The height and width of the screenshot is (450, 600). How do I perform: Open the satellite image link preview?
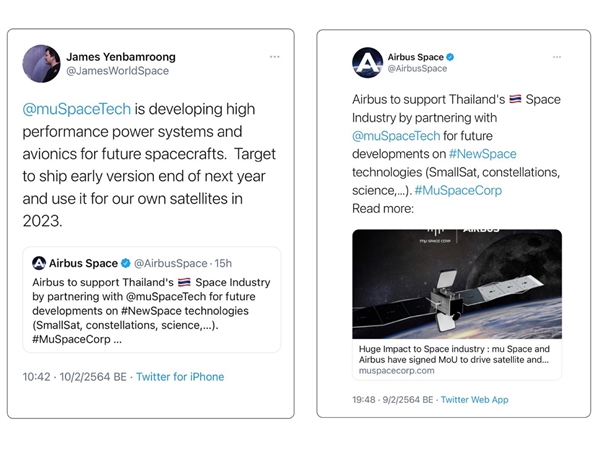click(456, 283)
